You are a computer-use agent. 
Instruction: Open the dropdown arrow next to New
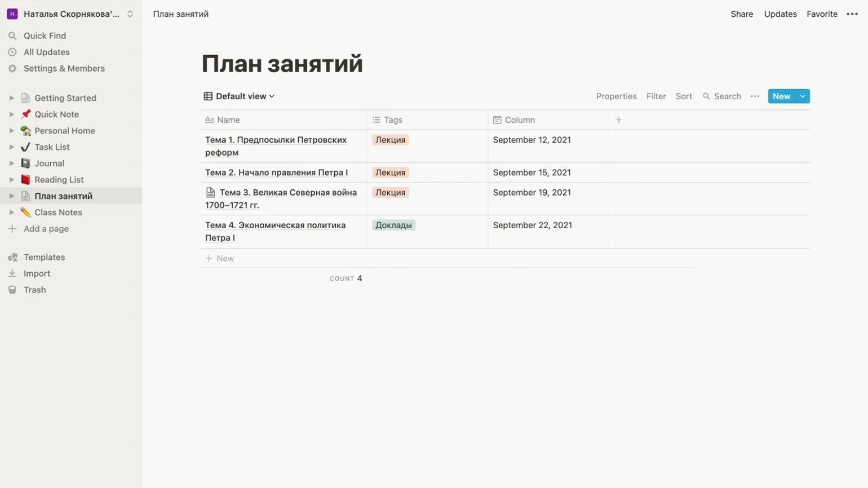click(803, 96)
